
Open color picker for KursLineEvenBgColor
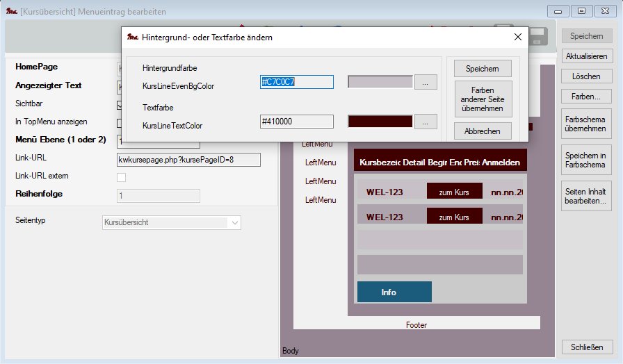(x=426, y=82)
